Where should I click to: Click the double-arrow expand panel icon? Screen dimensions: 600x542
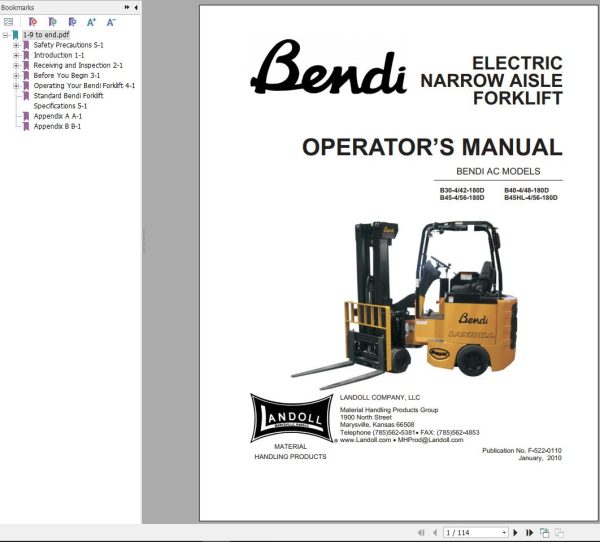coord(127,7)
